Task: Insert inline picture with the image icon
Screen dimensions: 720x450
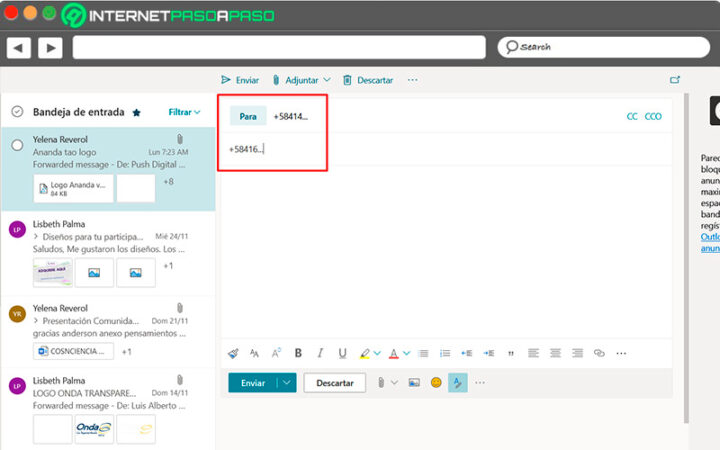Action: tap(414, 382)
